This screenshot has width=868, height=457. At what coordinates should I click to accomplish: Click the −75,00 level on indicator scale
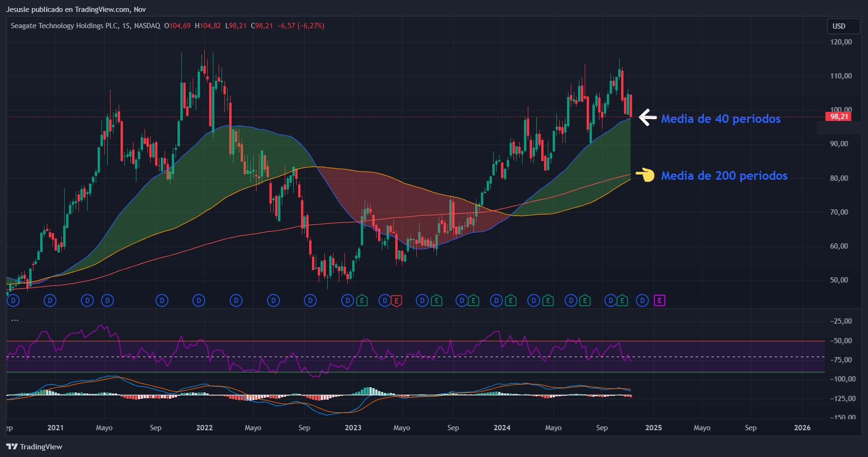841,360
